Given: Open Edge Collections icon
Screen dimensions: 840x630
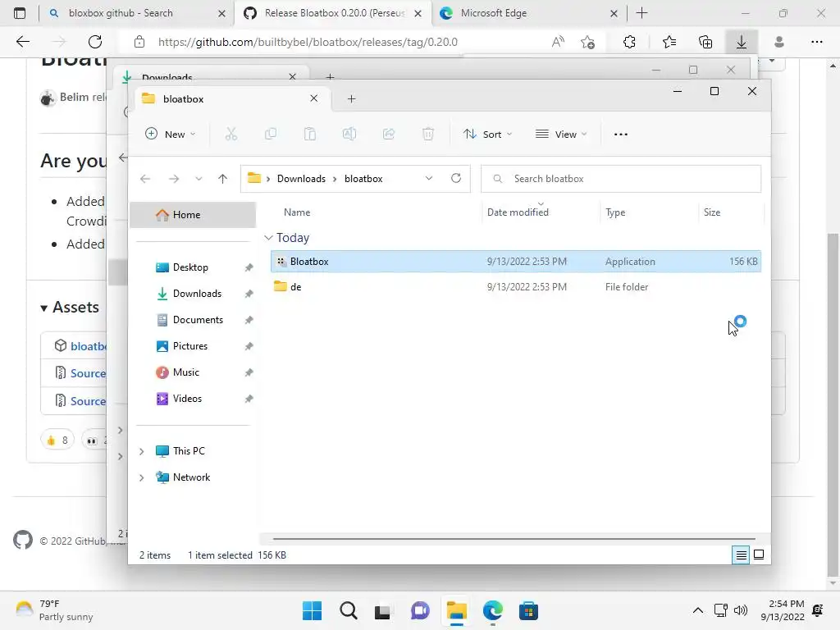Looking at the screenshot, I should coord(705,42).
